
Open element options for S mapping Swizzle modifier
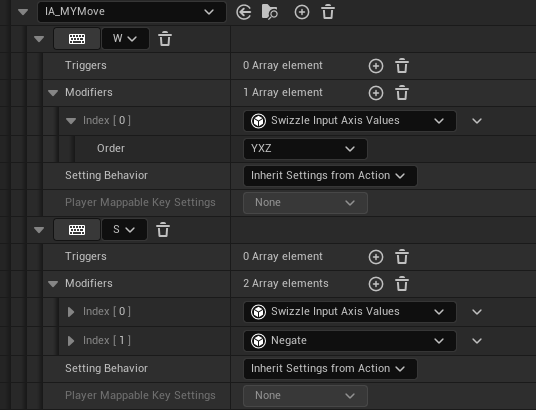pyautogui.click(x=477, y=312)
